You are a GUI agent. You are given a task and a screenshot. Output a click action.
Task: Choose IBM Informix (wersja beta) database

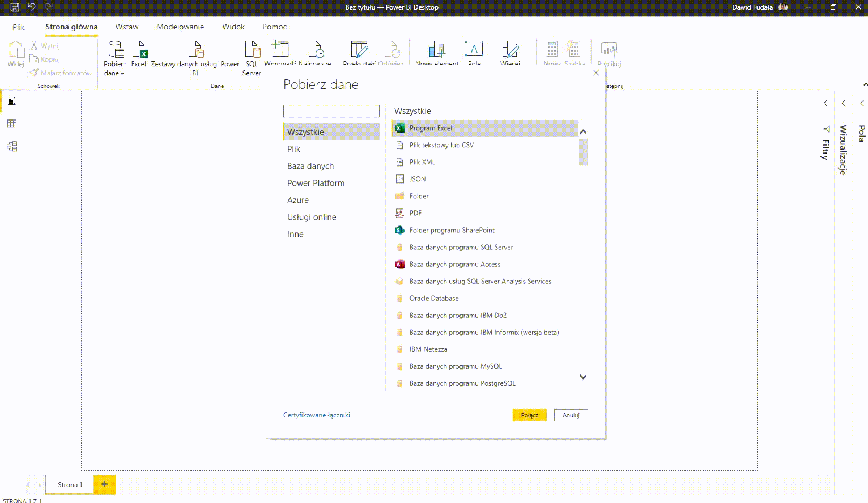pyautogui.click(x=485, y=332)
